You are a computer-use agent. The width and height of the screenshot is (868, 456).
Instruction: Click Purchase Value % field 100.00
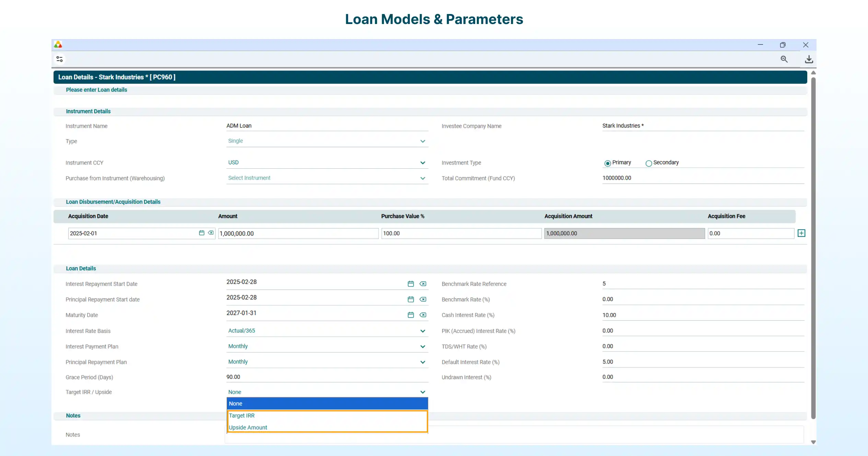(x=461, y=233)
